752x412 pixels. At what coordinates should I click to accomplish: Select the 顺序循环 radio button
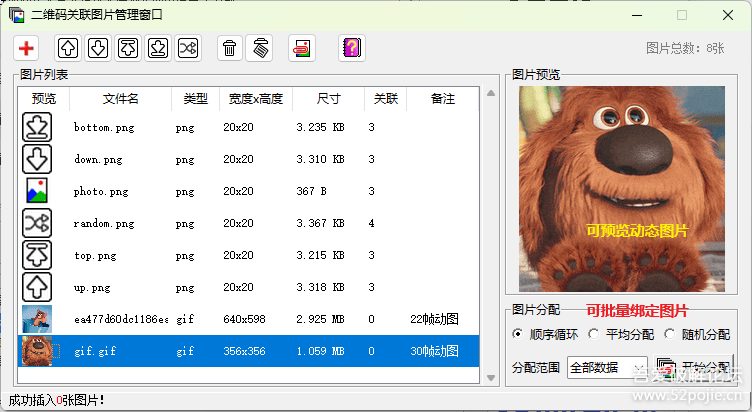click(x=517, y=334)
